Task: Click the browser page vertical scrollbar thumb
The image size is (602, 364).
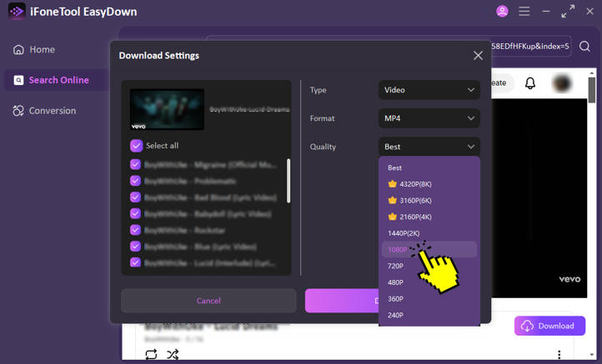Action: click(x=592, y=90)
